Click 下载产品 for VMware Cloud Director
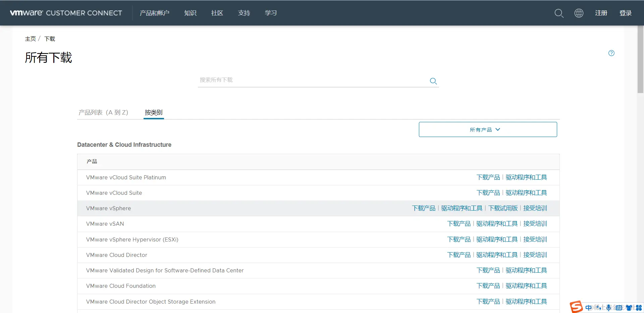The image size is (644, 313). coord(459,255)
